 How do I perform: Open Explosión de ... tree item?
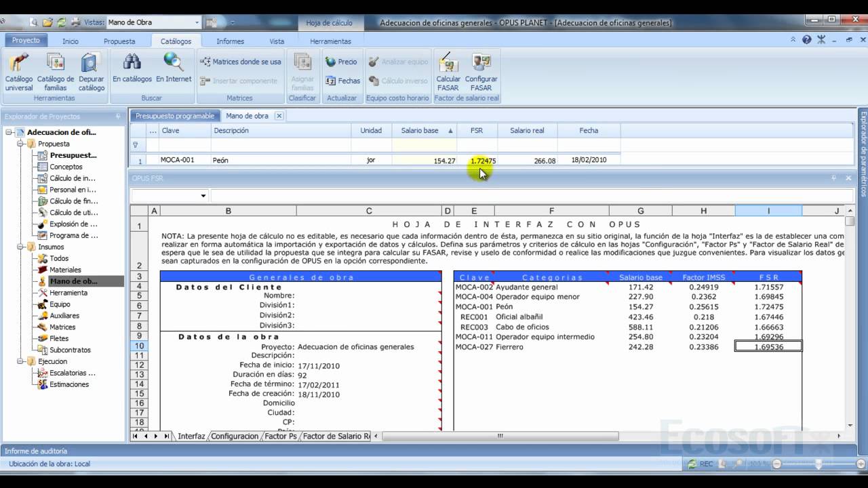click(73, 224)
